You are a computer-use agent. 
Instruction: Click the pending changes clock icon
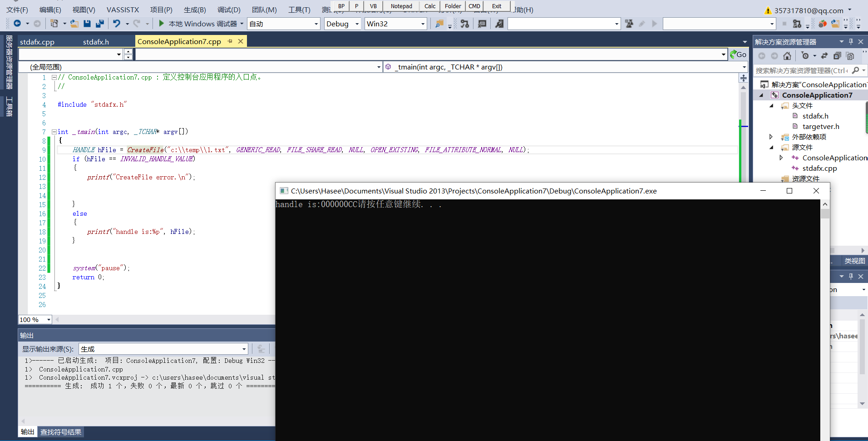click(x=805, y=56)
